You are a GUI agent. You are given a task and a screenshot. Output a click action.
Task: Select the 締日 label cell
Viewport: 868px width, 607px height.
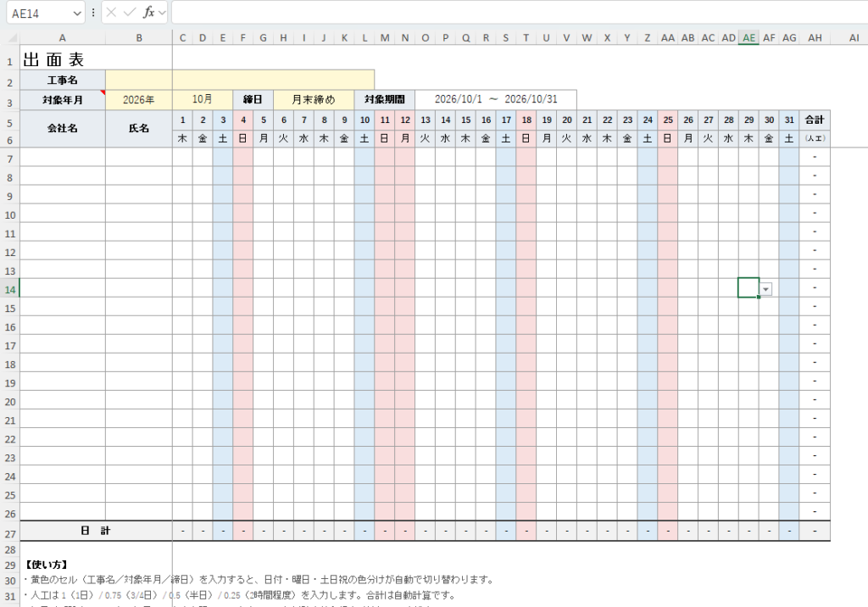(x=253, y=99)
